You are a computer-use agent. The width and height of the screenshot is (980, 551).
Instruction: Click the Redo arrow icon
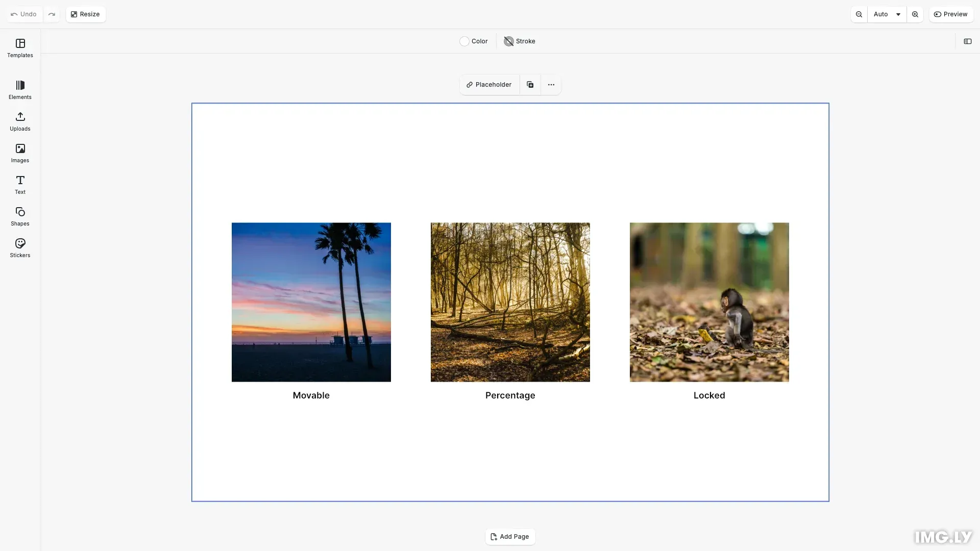point(52,14)
